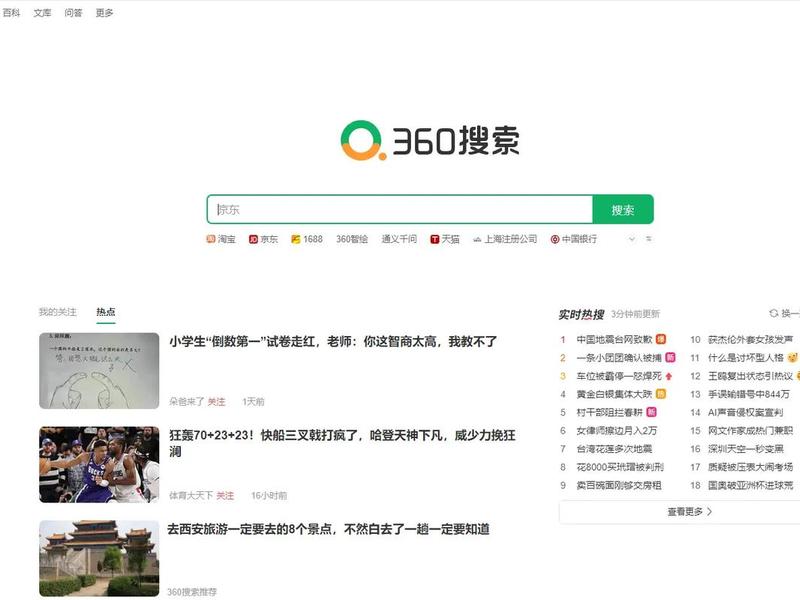Switch to the 热点 tab

tap(106, 312)
